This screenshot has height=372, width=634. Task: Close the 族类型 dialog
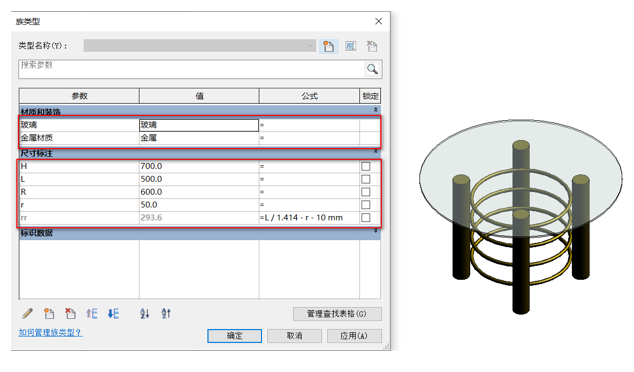(378, 21)
